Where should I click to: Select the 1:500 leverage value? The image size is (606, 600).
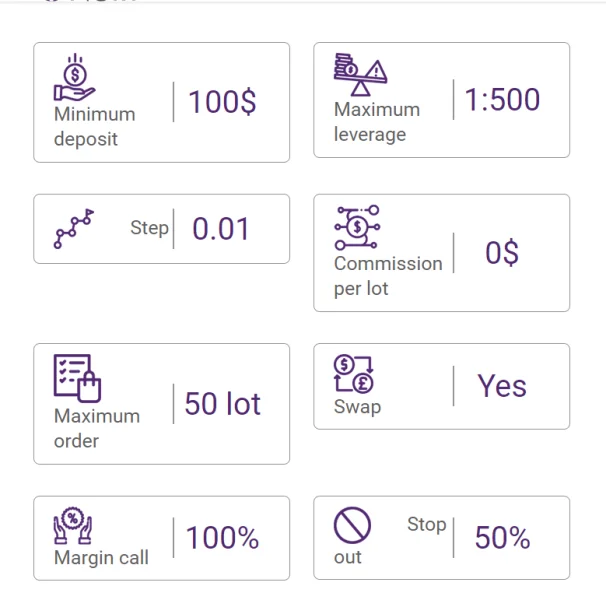click(502, 100)
